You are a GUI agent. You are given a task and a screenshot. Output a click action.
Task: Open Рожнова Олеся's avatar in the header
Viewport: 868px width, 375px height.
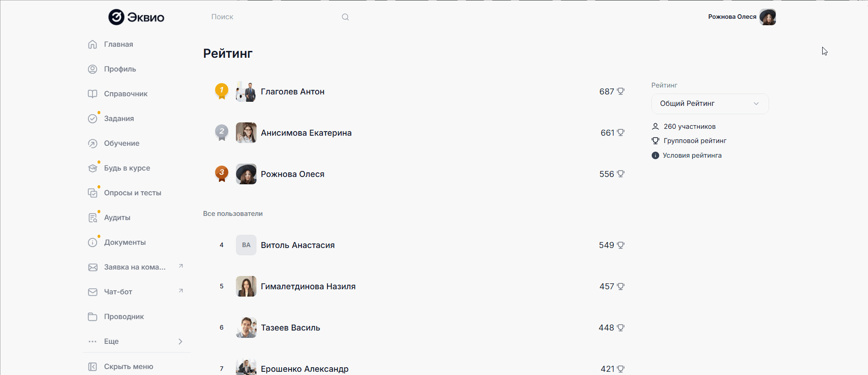click(767, 17)
